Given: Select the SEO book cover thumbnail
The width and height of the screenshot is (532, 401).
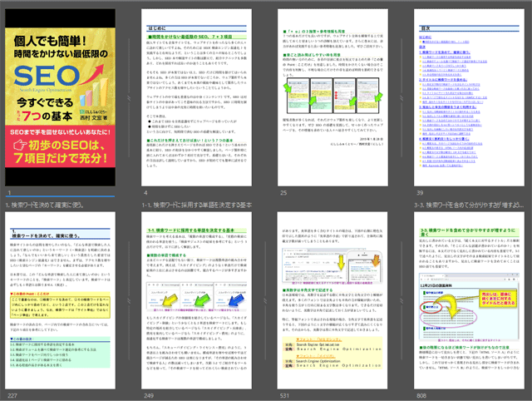Looking at the screenshot, I should point(60,97).
